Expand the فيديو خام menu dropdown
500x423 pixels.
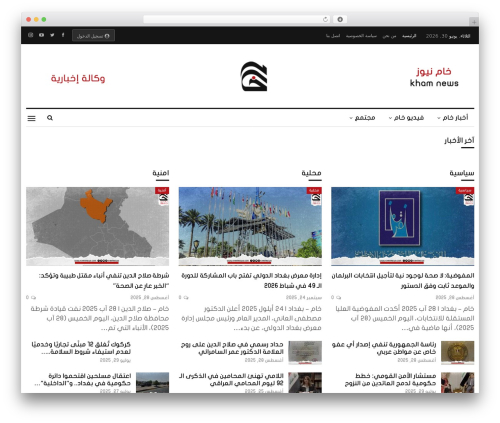[x=406, y=118]
